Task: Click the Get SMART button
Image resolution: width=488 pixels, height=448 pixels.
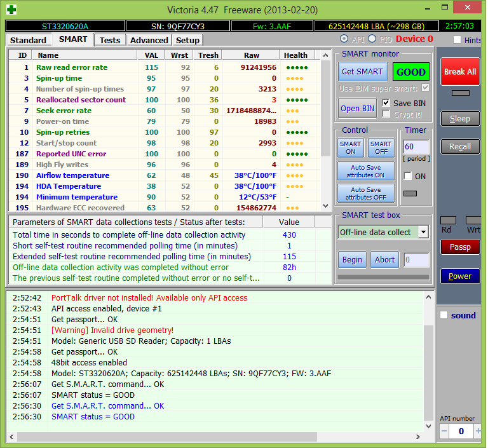Action: pos(363,72)
